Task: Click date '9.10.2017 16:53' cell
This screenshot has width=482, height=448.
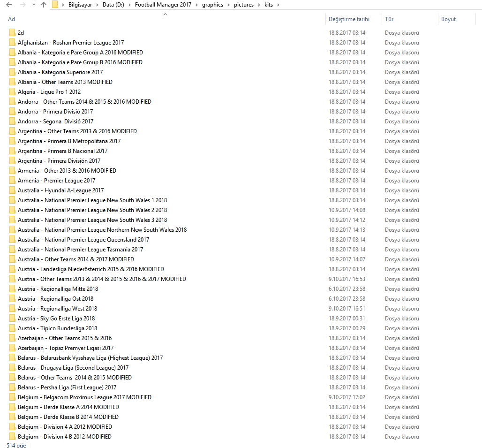Action: tap(347, 279)
